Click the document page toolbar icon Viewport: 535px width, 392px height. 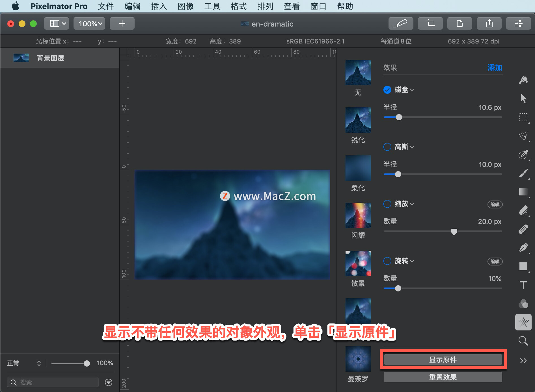tap(460, 23)
